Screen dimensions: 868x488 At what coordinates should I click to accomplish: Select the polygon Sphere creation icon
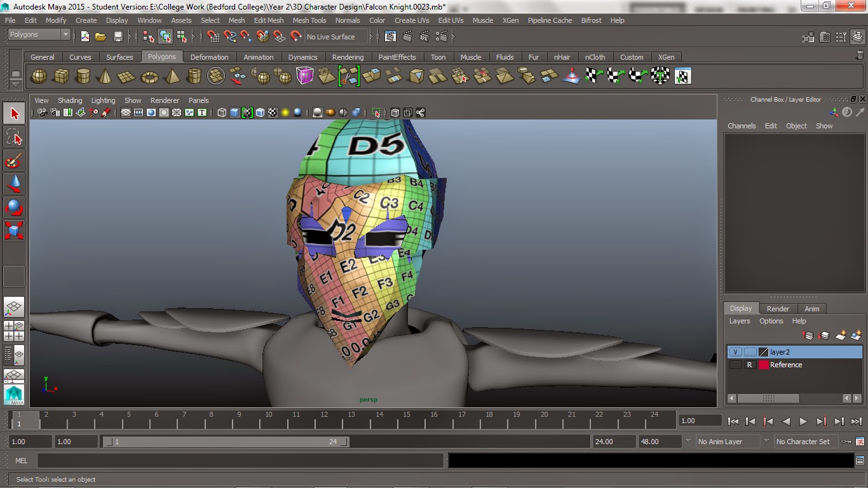[x=39, y=76]
